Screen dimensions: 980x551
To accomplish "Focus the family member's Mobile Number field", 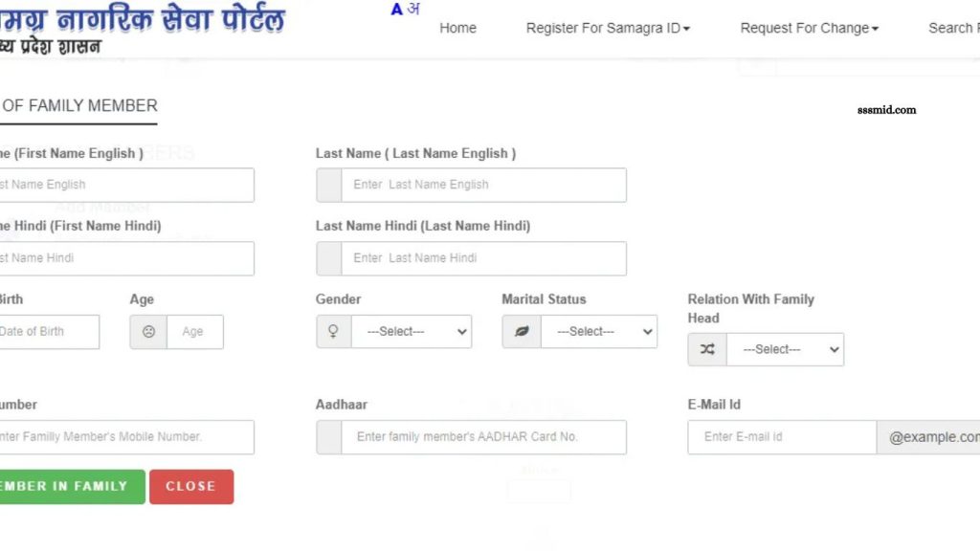I will point(127,437).
